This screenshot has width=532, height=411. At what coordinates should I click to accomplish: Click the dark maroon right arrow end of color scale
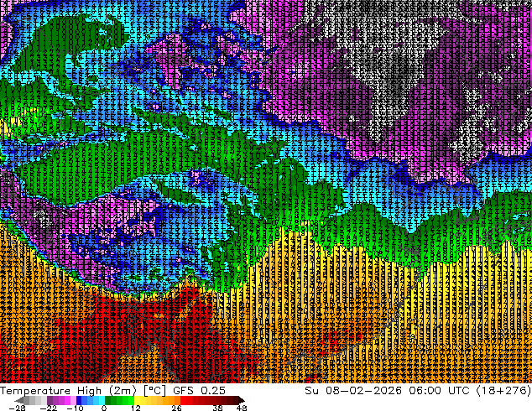pyautogui.click(x=241, y=400)
